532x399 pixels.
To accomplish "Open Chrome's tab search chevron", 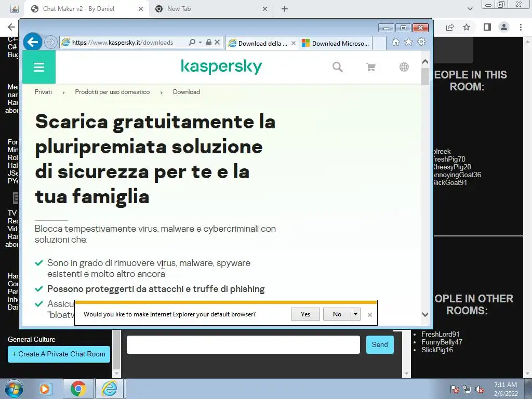I will [x=470, y=9].
